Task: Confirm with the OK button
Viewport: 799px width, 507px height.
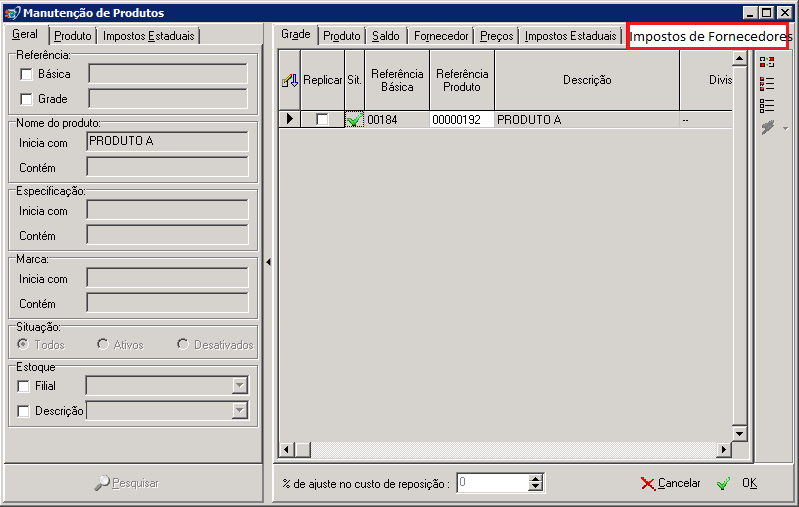Action: pyautogui.click(x=737, y=483)
